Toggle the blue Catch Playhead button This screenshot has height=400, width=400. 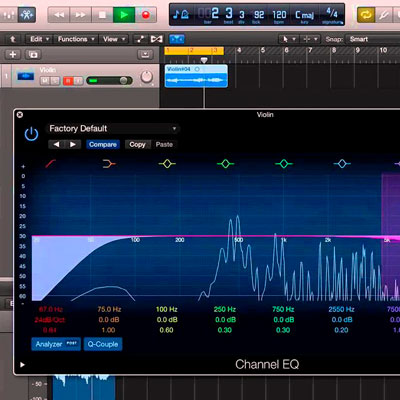[177, 39]
